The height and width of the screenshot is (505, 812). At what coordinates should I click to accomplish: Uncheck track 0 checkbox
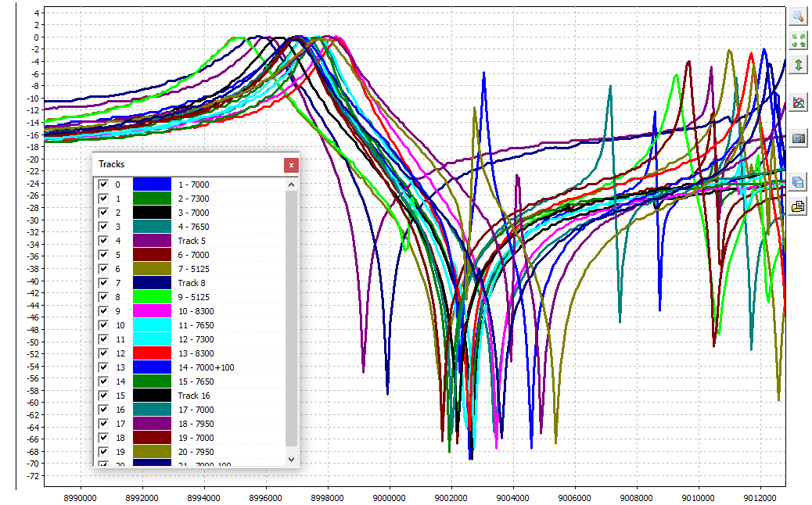(x=102, y=184)
